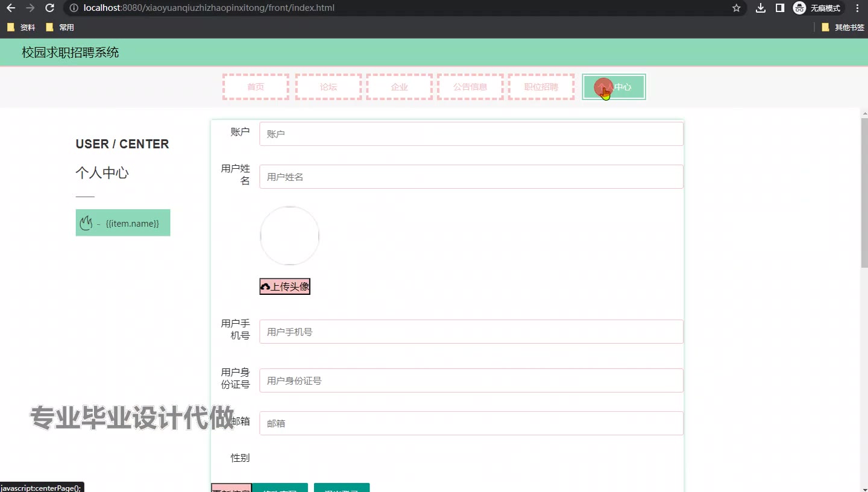Screen dimensions: 868x492
Task: Bookmark this page with star icon
Action: [x=736, y=8]
